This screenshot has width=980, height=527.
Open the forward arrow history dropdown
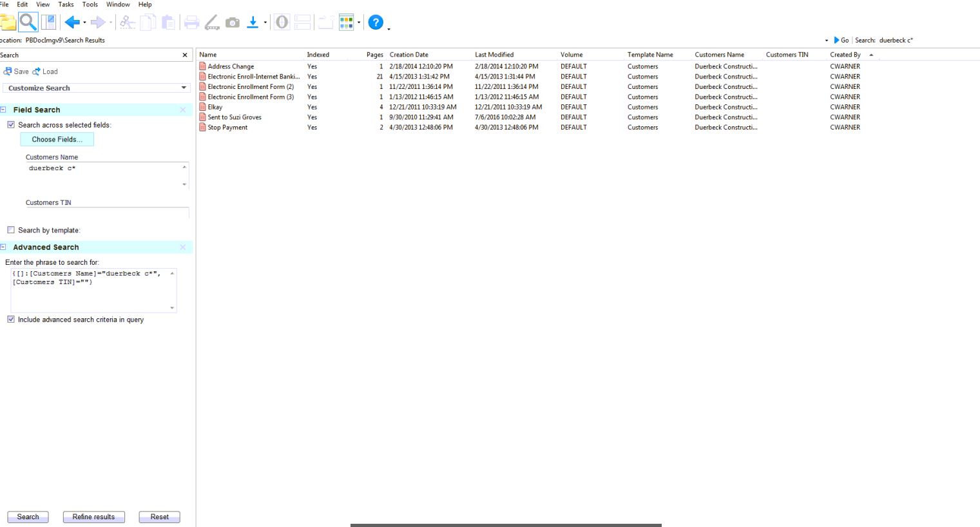click(111, 23)
